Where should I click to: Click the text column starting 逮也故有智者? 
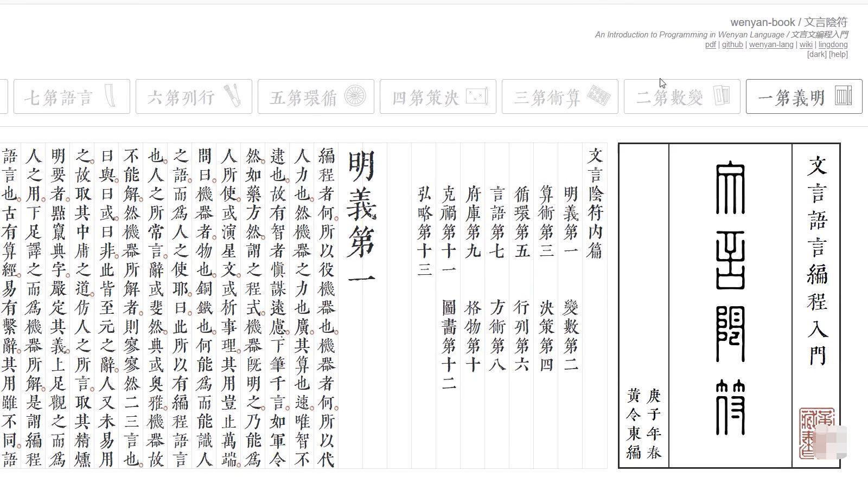277,307
